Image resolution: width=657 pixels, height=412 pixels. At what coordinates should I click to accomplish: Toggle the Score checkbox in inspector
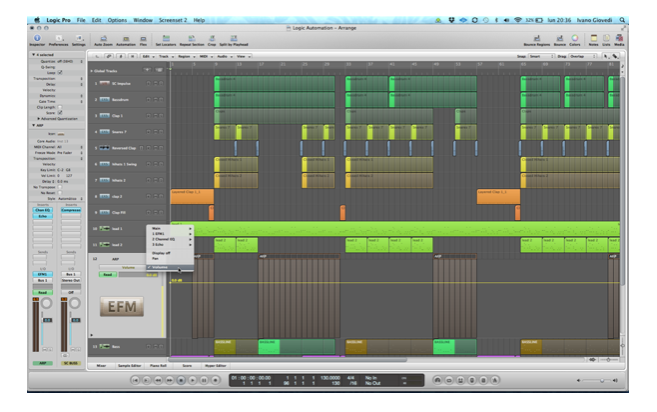[x=60, y=113]
